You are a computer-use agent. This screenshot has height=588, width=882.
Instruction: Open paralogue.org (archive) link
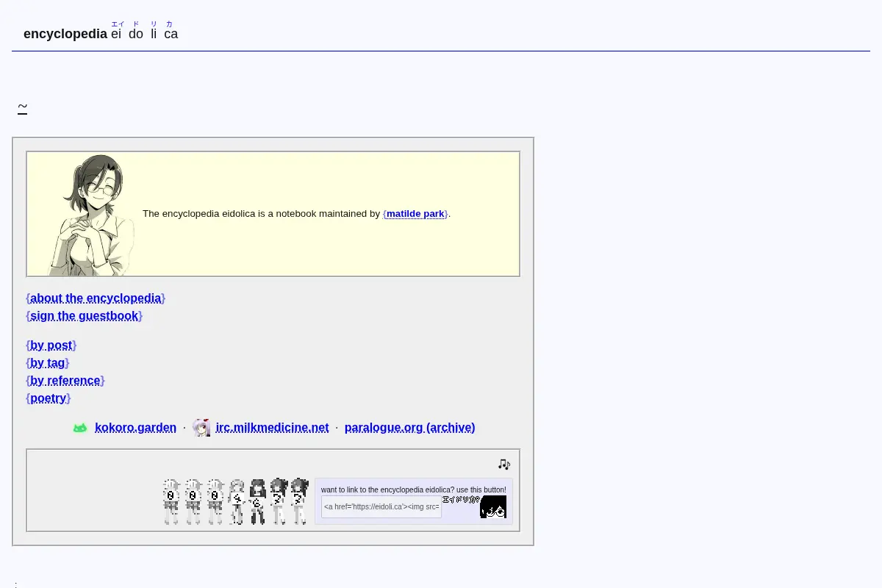pos(409,428)
